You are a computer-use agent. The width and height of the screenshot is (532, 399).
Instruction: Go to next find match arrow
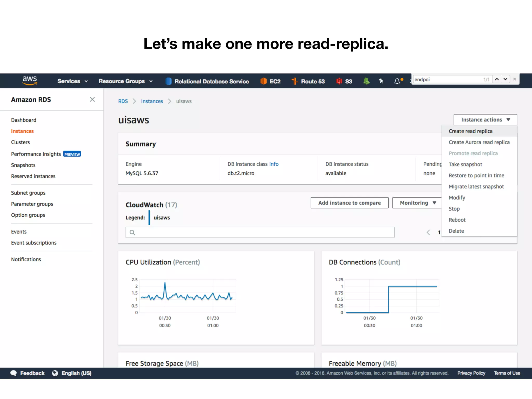[x=506, y=79]
